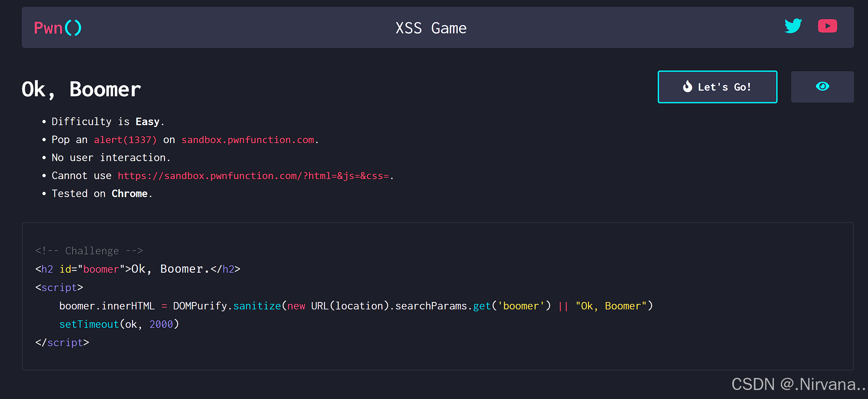Image resolution: width=868 pixels, height=399 pixels.
Task: Click the alert(1337) code text
Action: (125, 140)
